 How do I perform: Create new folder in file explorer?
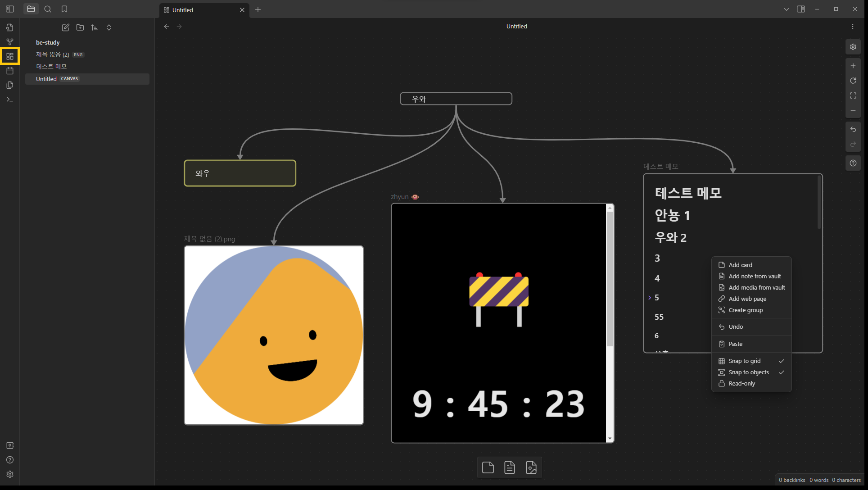(80, 27)
